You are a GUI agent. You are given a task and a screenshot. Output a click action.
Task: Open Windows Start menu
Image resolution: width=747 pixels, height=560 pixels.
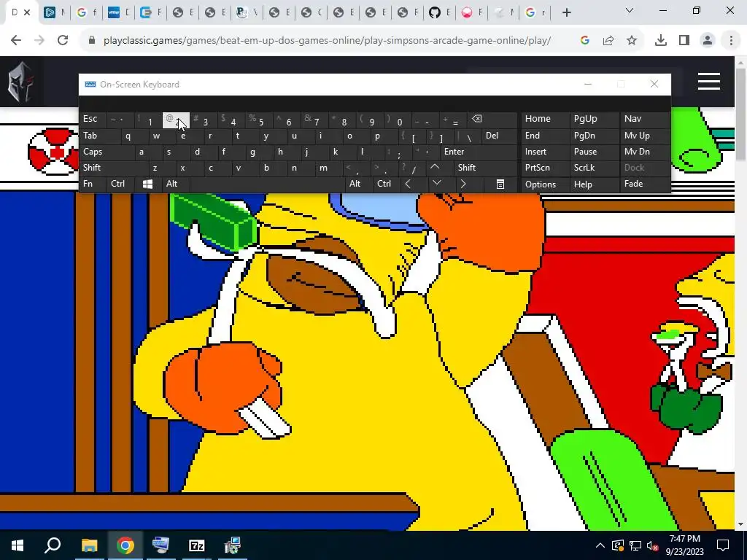(18, 545)
